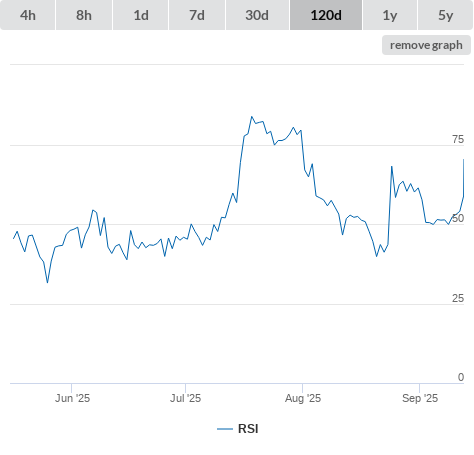
Task: Switch to the 4h time range
Action: point(28,15)
